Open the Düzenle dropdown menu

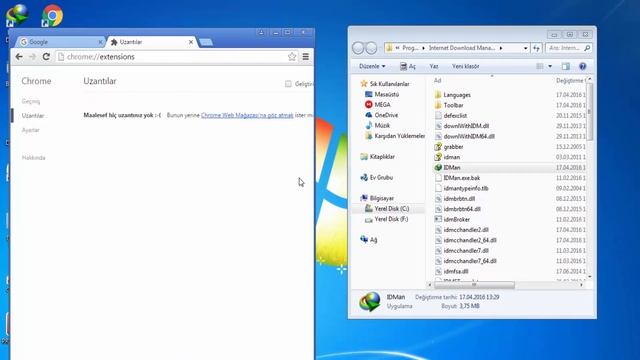[372, 66]
